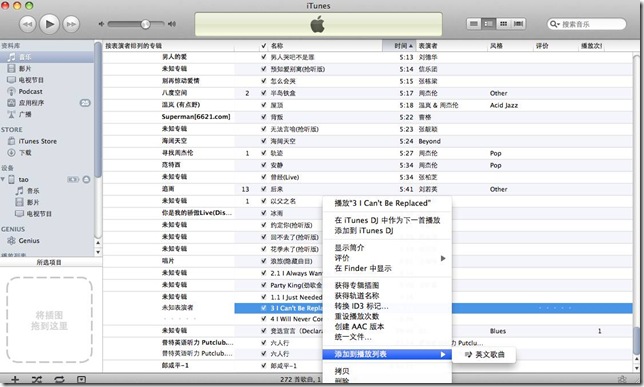Open the search magnifier dropdown

[x=554, y=24]
